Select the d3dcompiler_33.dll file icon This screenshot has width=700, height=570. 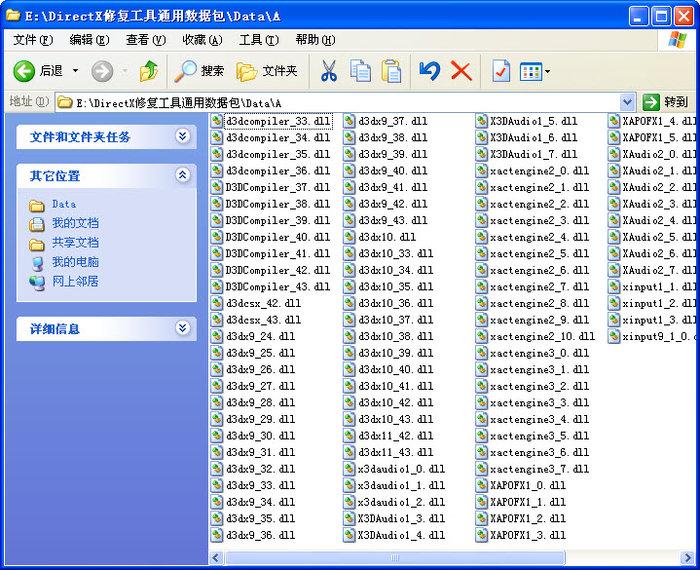(217, 121)
